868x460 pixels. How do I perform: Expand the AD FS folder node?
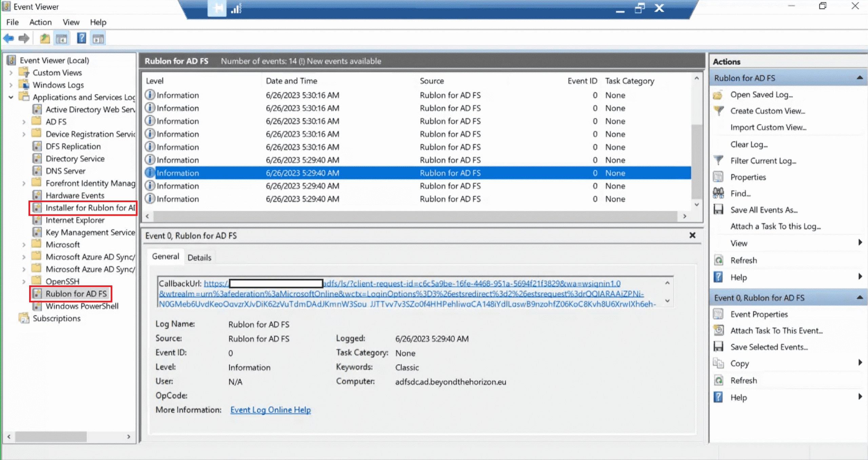[24, 122]
